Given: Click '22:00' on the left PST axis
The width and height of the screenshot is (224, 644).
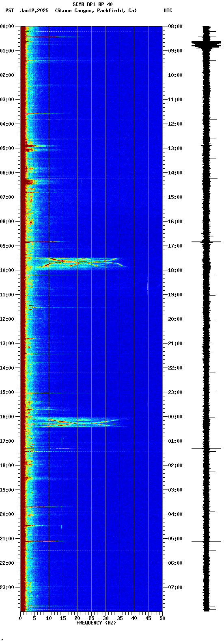Looking at the screenshot, I should pyautogui.click(x=7, y=563).
